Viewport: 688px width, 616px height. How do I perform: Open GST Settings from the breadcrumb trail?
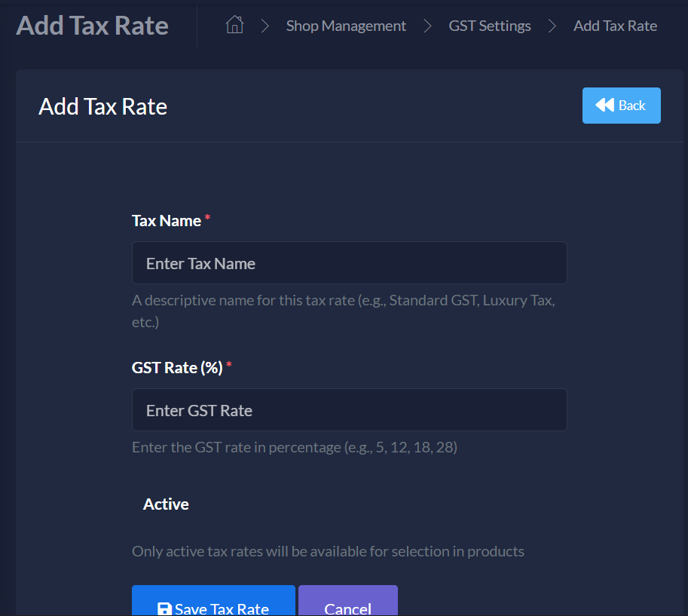point(489,25)
